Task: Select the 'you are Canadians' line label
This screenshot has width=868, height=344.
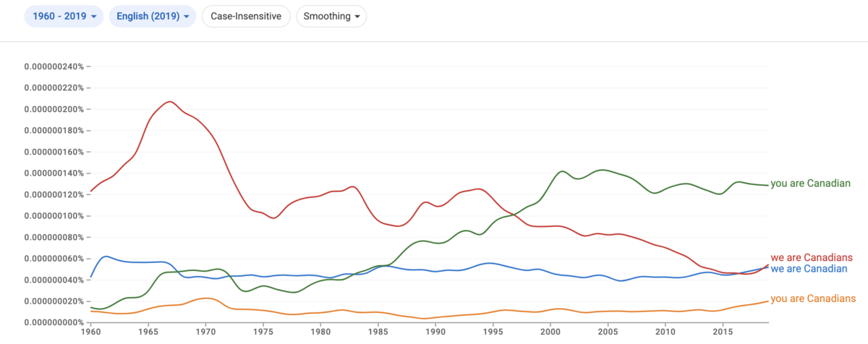Action: pos(814,298)
